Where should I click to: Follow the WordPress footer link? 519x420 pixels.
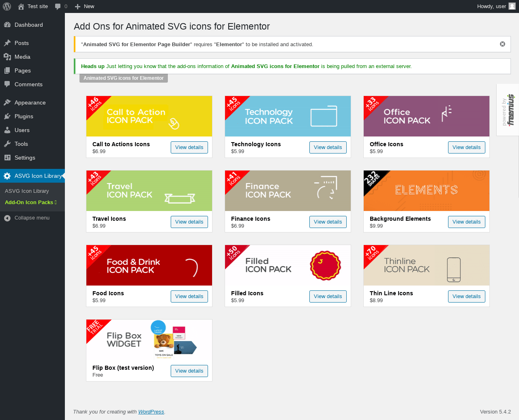click(x=151, y=412)
